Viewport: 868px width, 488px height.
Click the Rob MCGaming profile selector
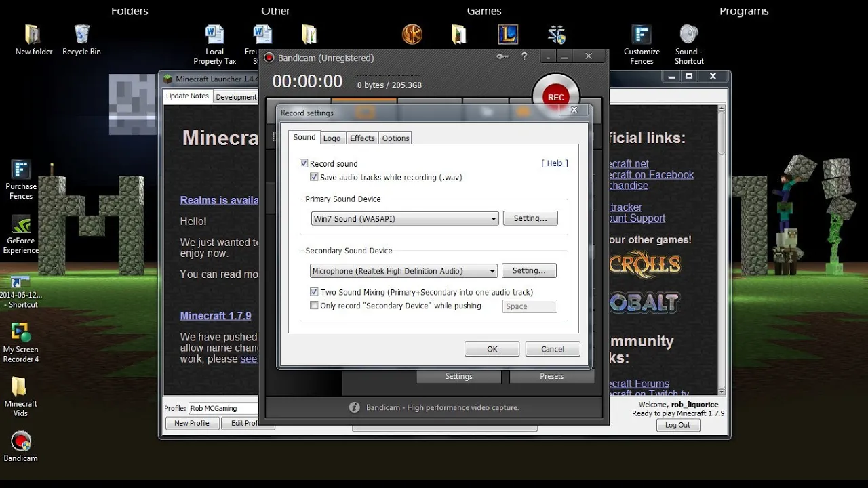click(x=224, y=408)
